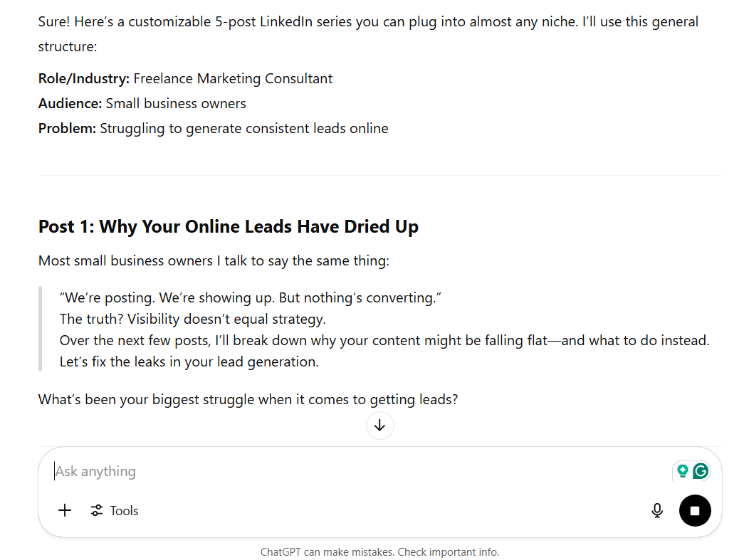The width and height of the screenshot is (744, 560).
Task: Start voice dictation with the microphone icon
Action: (657, 511)
